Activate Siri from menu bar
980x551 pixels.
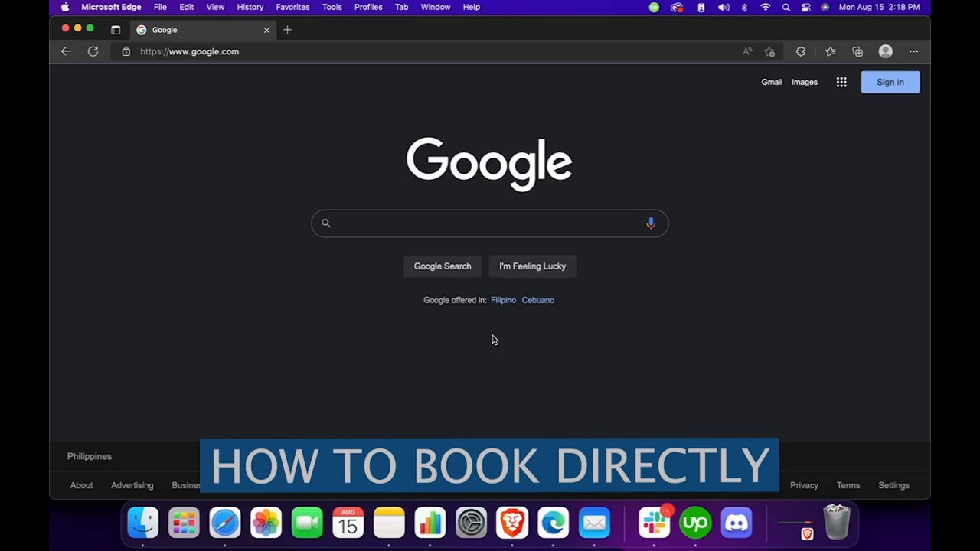pyautogui.click(x=825, y=7)
